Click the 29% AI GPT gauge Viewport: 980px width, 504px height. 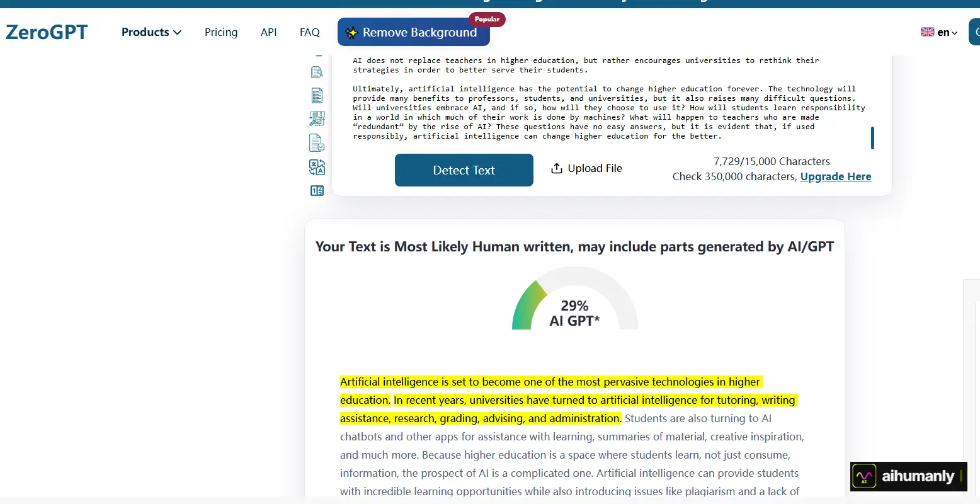tap(574, 299)
